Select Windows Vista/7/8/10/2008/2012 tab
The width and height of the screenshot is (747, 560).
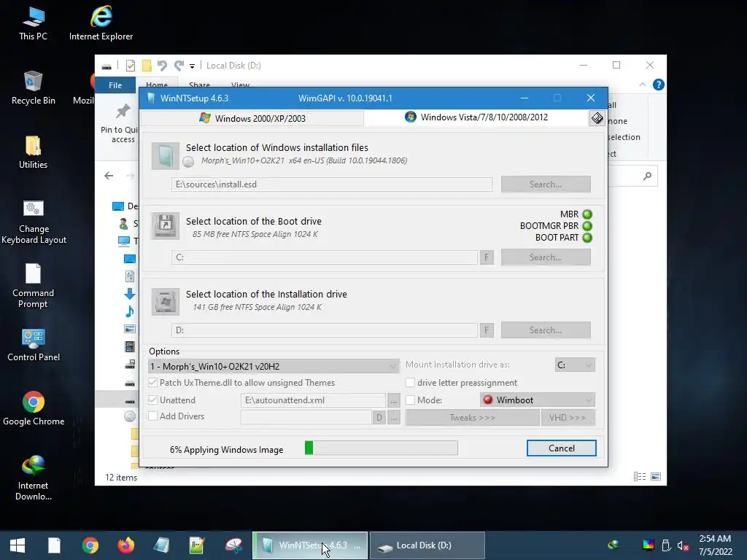pos(476,117)
